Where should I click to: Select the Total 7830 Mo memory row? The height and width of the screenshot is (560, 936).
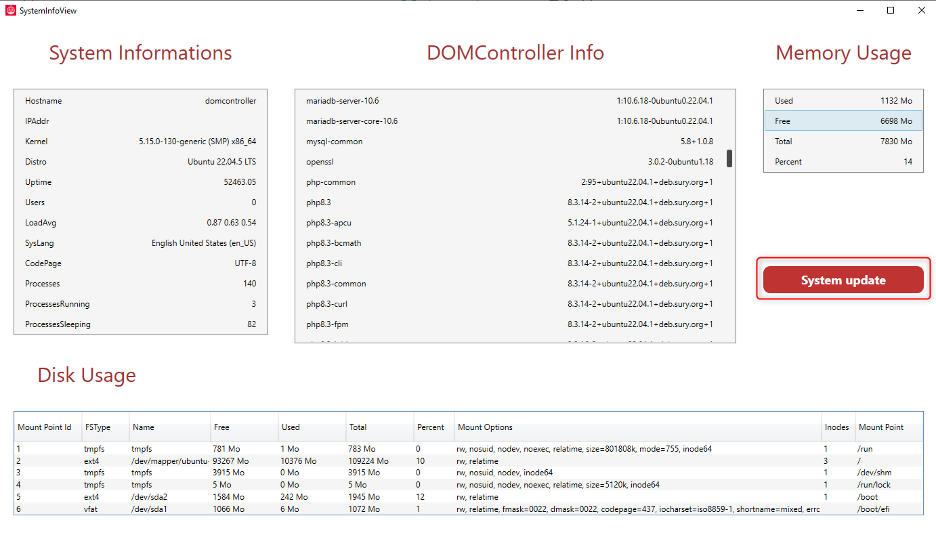coord(843,142)
